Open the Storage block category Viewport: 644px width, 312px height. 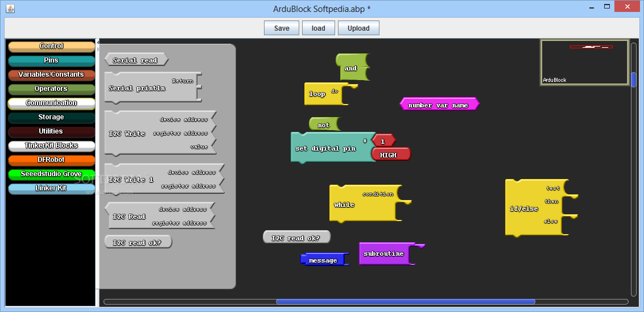[51, 118]
